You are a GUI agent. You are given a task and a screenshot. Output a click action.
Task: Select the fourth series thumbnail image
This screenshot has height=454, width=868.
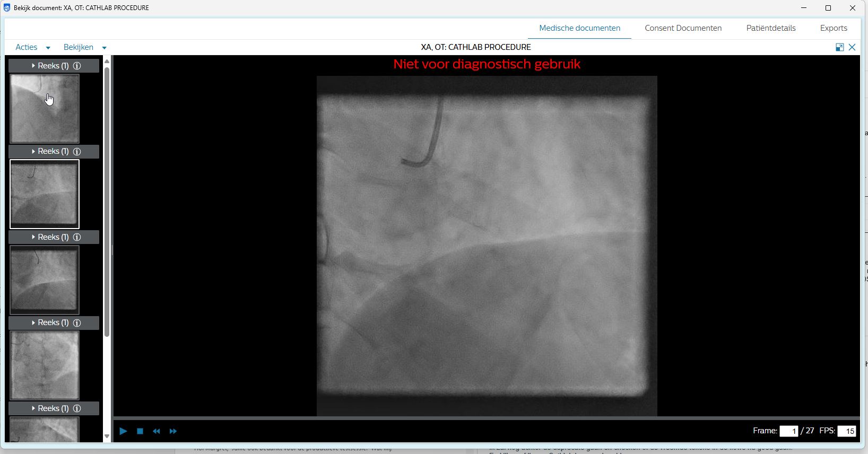pyautogui.click(x=45, y=365)
